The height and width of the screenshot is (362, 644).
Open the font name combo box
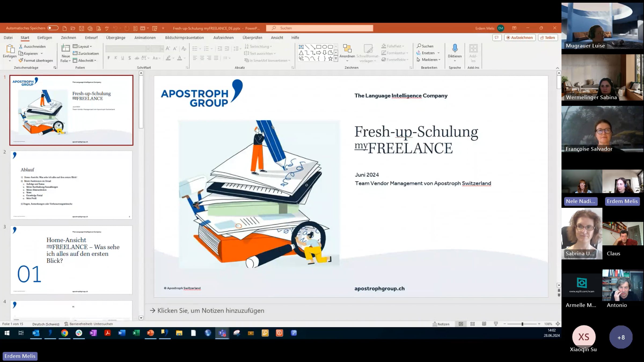(127, 49)
